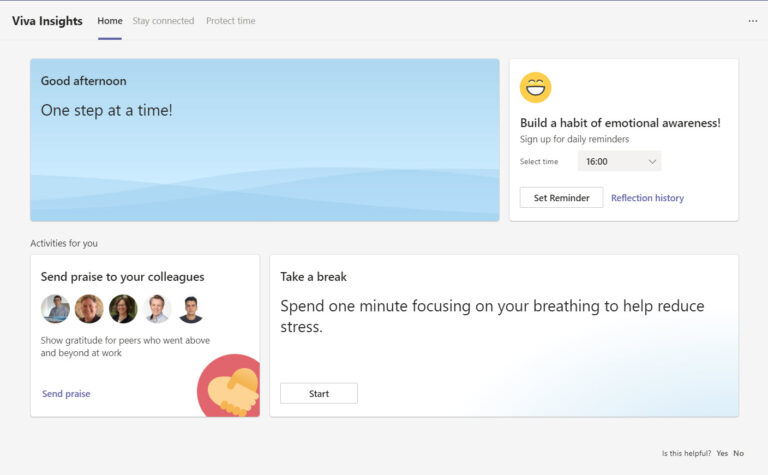This screenshot has height=475, width=768.
Task: Click the One step at a time! message
Action: pyautogui.click(x=106, y=110)
